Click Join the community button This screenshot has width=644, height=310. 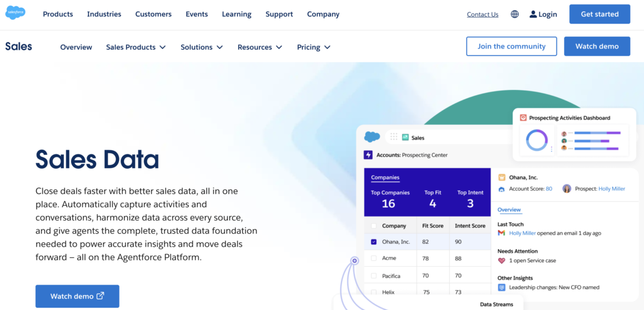(511, 46)
